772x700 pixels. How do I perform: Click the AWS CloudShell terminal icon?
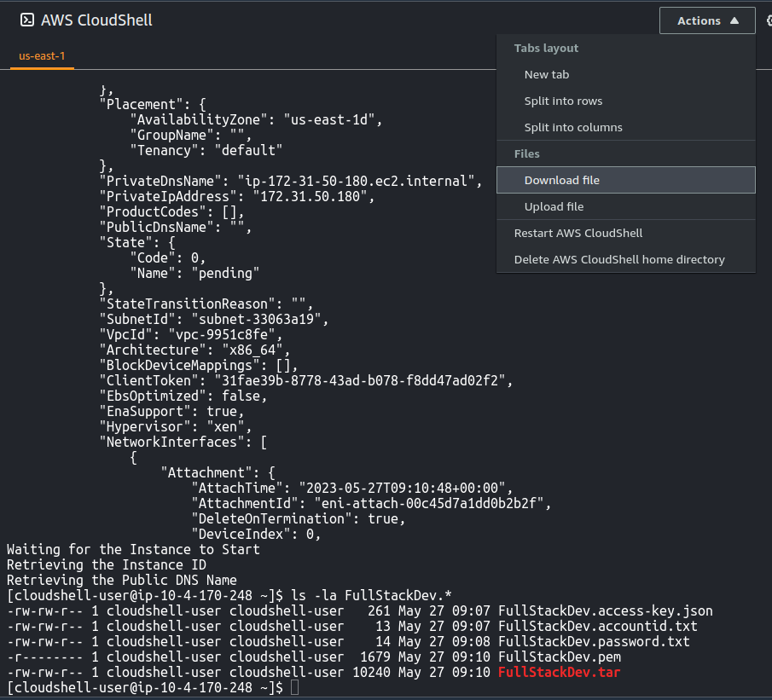click(x=27, y=20)
